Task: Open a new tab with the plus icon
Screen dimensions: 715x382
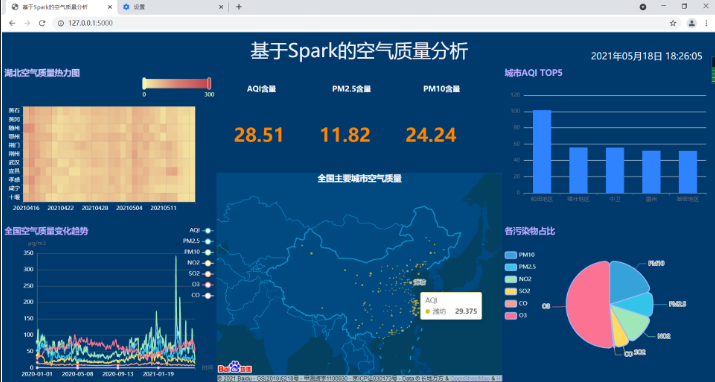Action: click(238, 7)
